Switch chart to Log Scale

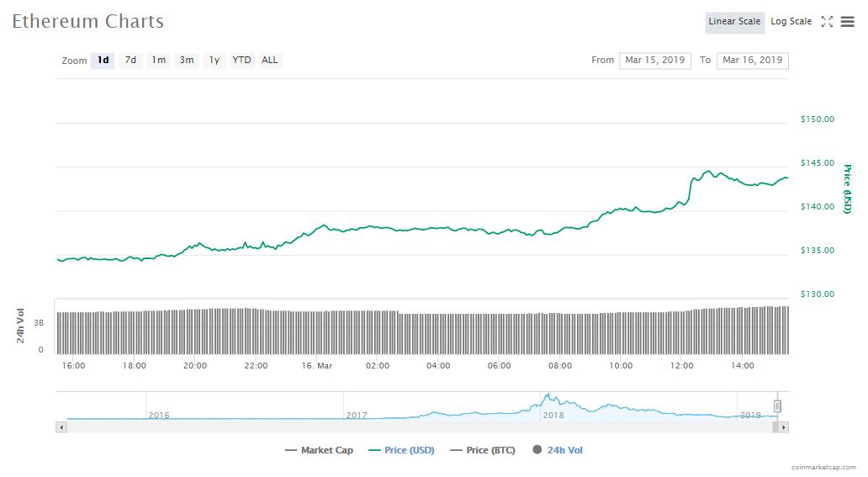click(791, 22)
